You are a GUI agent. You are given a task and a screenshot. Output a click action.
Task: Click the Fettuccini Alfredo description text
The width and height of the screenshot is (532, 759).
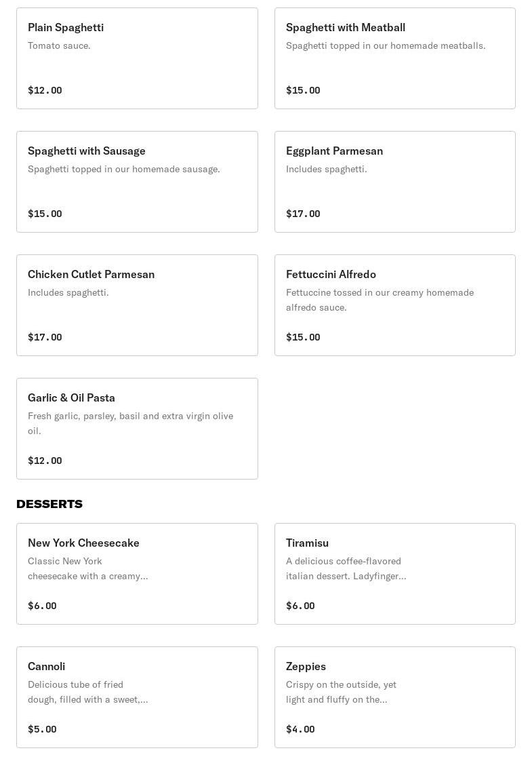[380, 300]
